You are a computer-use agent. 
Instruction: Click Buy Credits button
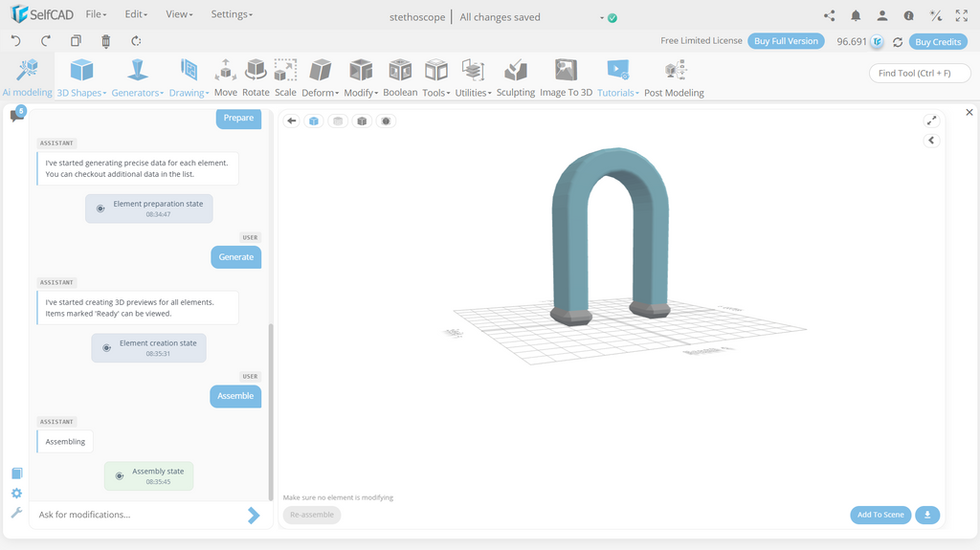click(938, 42)
